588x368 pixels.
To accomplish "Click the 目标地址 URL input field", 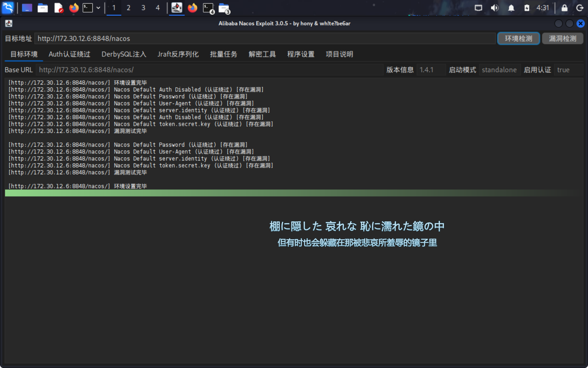I will tap(265, 38).
